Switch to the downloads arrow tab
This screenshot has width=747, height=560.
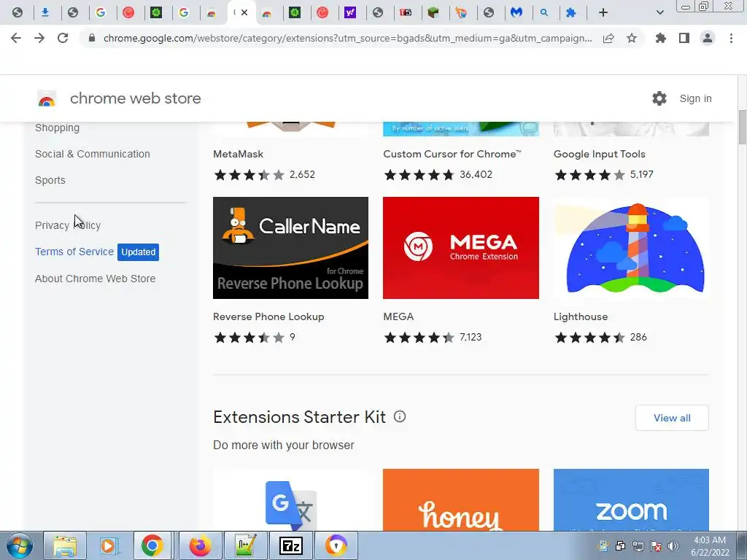[x=45, y=13]
